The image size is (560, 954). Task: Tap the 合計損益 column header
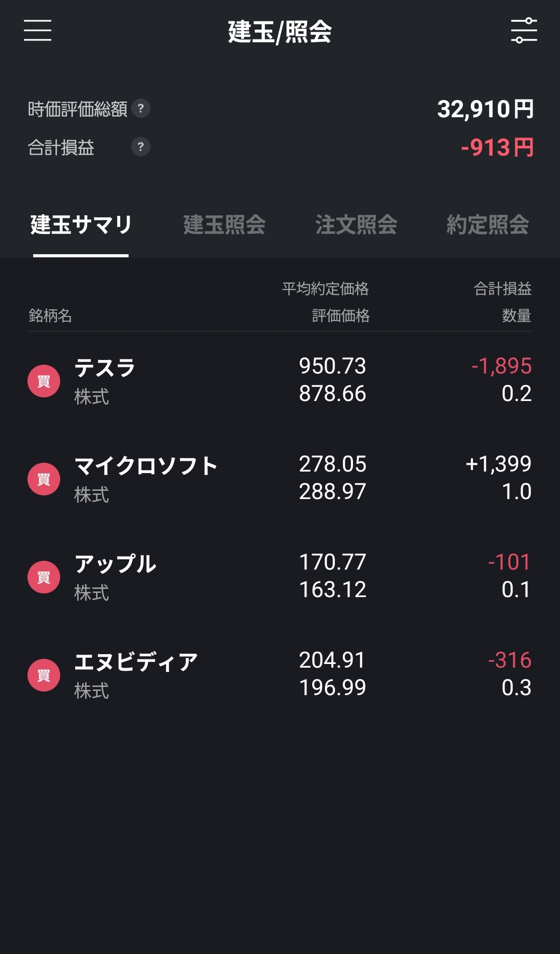point(502,289)
